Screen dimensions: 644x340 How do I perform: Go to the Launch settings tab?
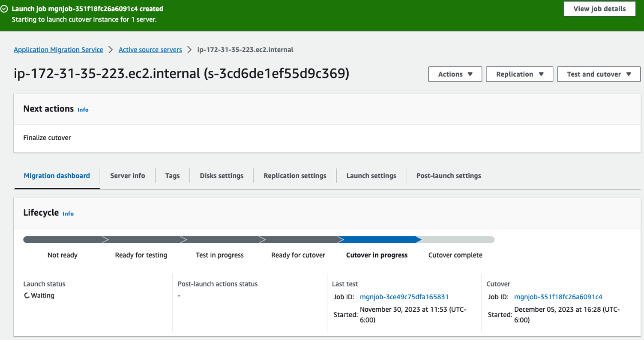pos(371,176)
